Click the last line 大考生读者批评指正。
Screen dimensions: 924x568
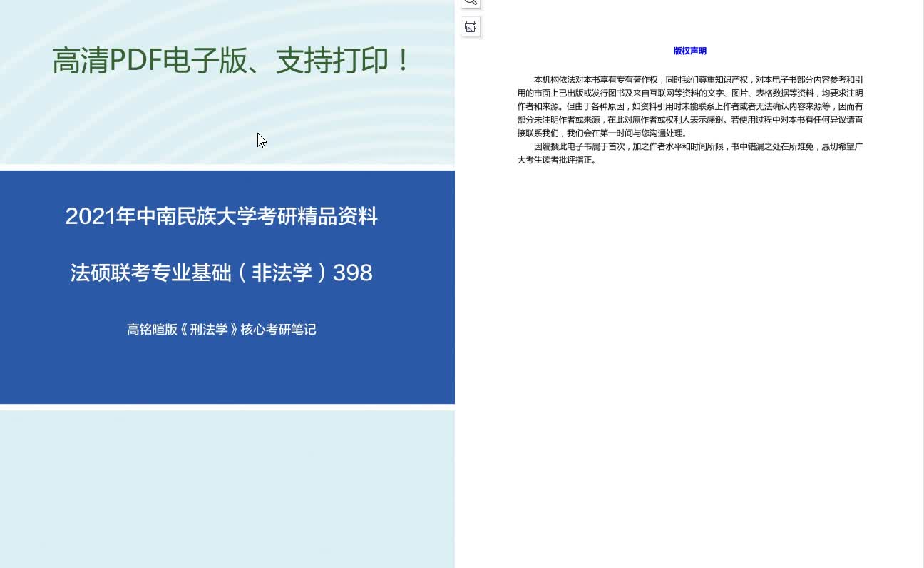tap(557, 160)
